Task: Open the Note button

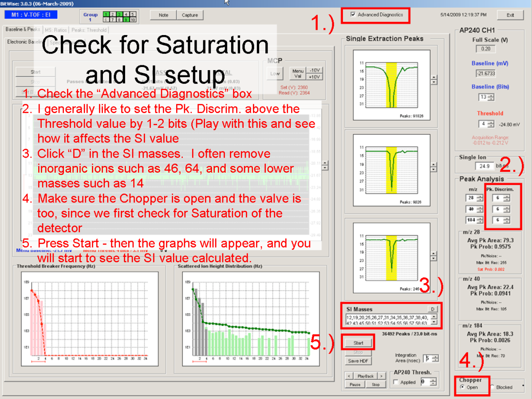Action: click(x=163, y=15)
